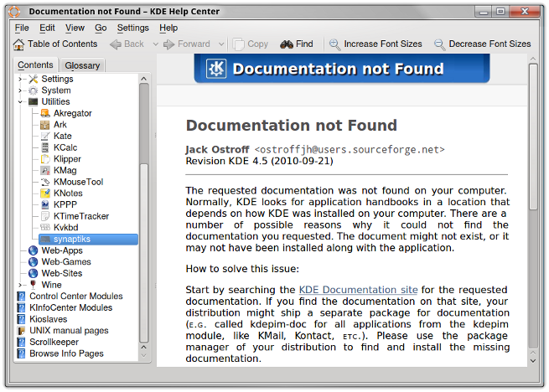
Task: Click the Kate editor icon
Action: [45, 137]
